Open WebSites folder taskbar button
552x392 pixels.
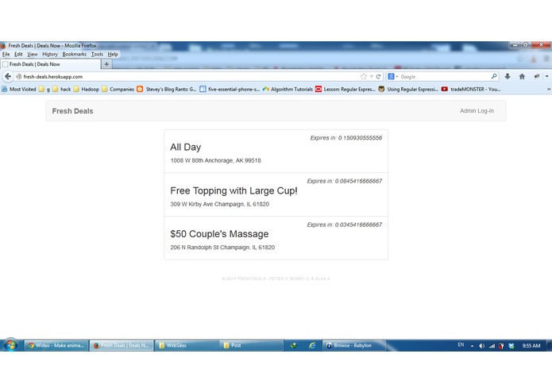tap(187, 346)
